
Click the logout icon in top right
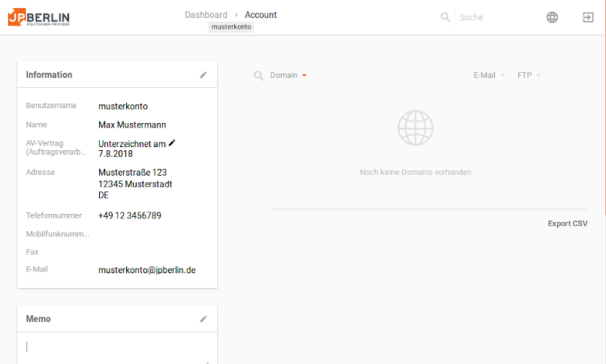(x=588, y=17)
